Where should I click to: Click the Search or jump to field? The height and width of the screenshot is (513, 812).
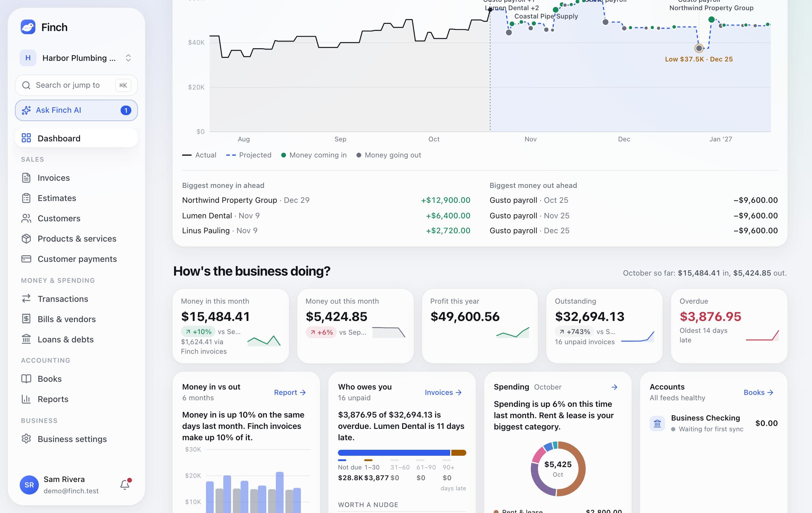(76, 85)
